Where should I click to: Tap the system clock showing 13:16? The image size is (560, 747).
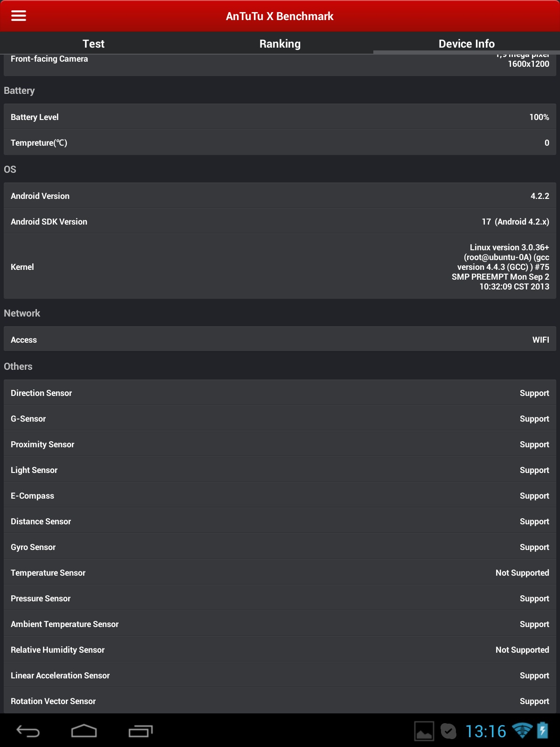click(x=485, y=731)
